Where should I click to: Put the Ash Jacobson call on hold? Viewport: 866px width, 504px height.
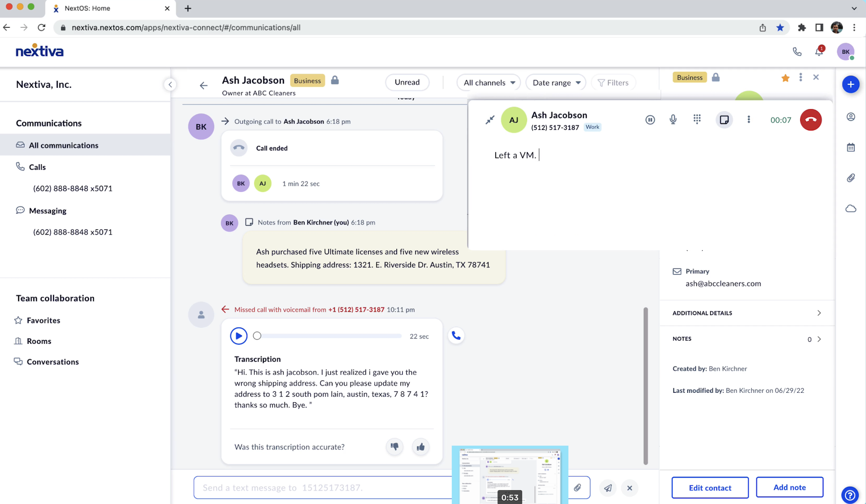tap(650, 120)
